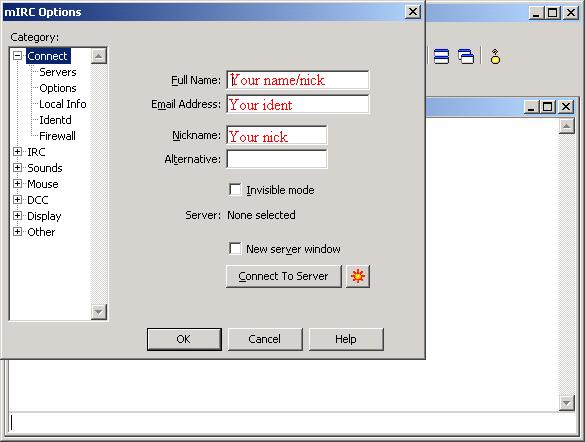The image size is (585, 442).
Task: Tick the New server window checkbox
Action: pyautogui.click(x=235, y=248)
